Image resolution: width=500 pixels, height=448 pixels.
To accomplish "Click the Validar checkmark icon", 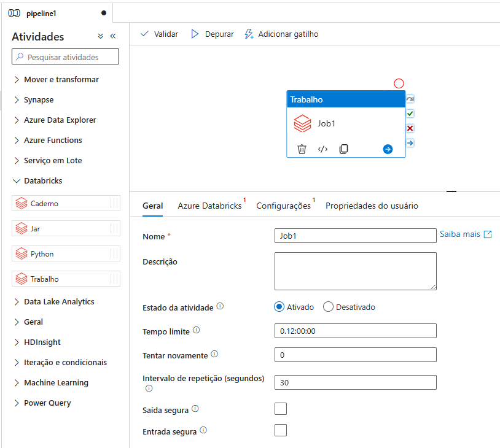I will tap(144, 34).
